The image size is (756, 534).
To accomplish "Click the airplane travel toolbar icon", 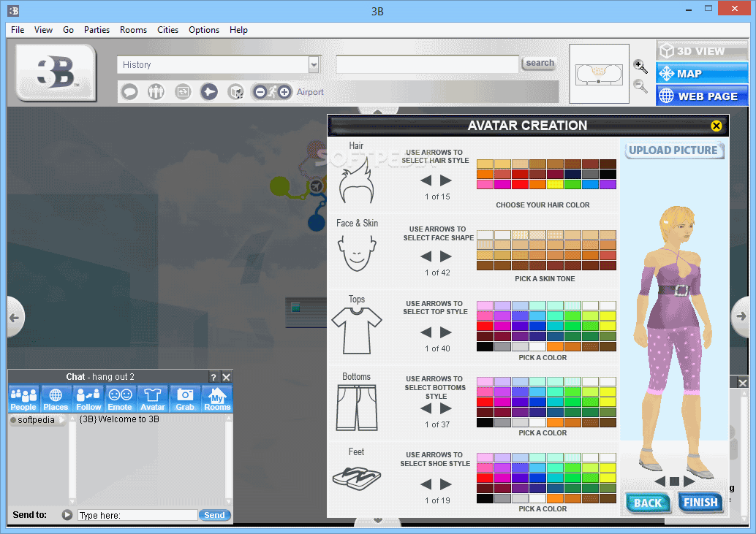I will pyautogui.click(x=209, y=91).
